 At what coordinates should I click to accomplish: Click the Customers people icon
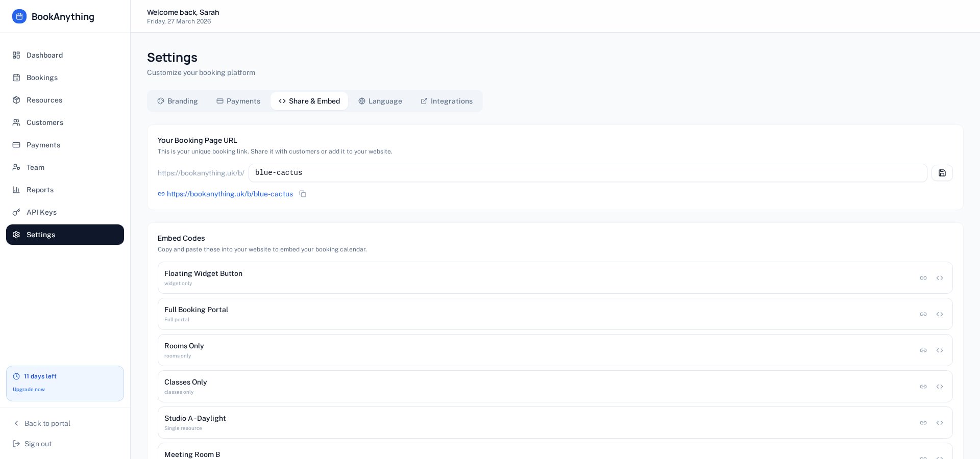point(16,122)
